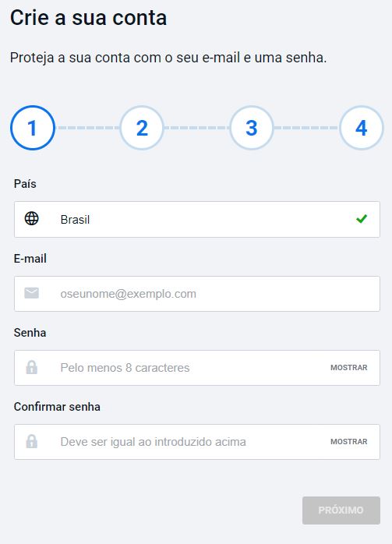Click the envelope icon in E-mail field
392x544 pixels.
pos(32,293)
